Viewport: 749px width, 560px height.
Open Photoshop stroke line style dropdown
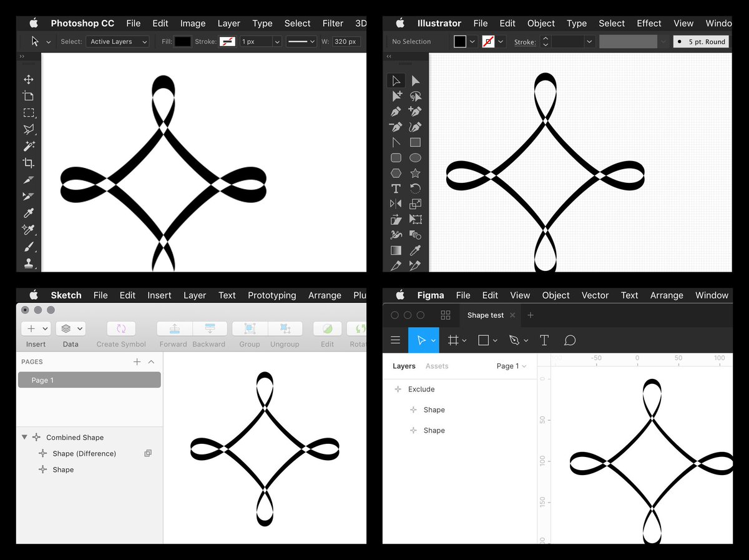[301, 42]
